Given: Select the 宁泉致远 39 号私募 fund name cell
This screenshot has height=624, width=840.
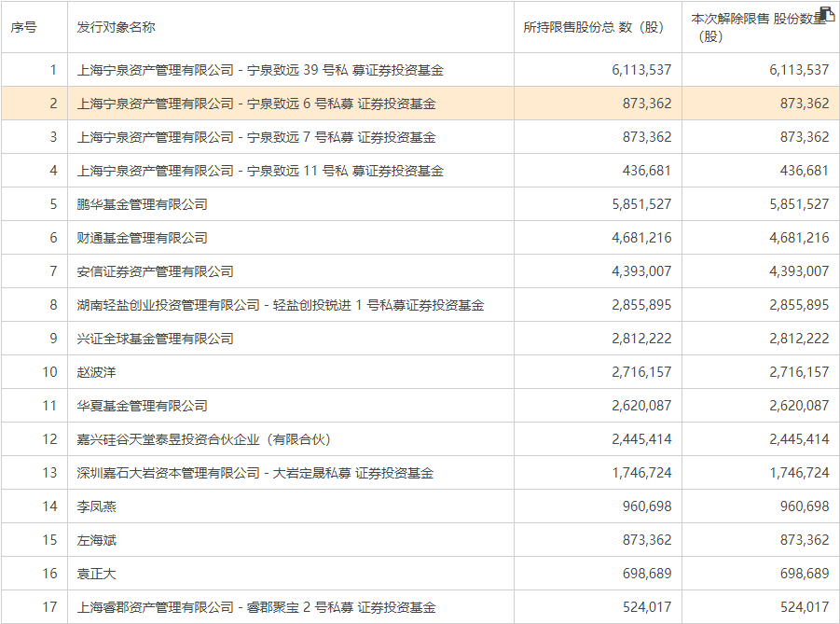Looking at the screenshot, I should click(x=260, y=70).
